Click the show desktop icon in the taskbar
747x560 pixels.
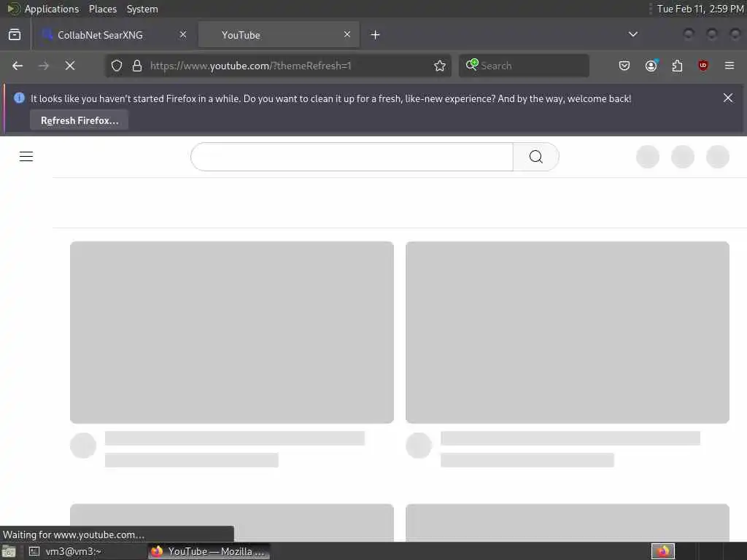[x=9, y=551]
